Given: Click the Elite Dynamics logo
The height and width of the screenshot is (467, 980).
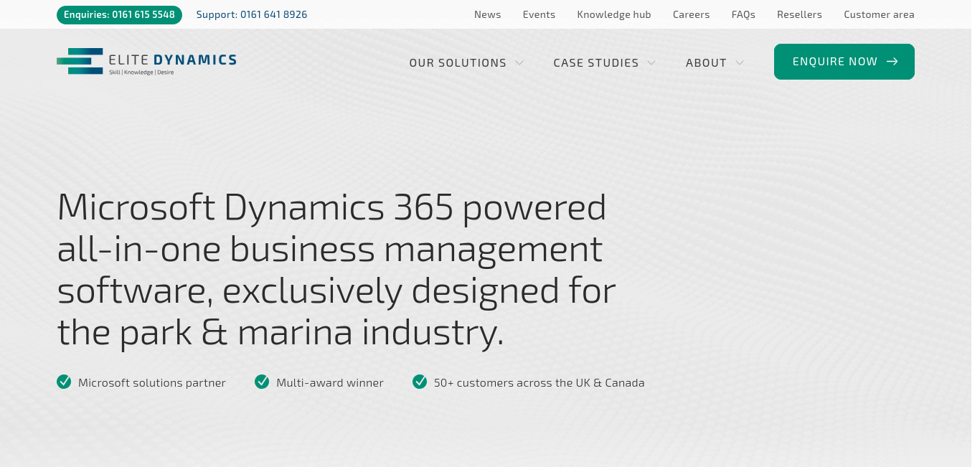Looking at the screenshot, I should [x=146, y=62].
